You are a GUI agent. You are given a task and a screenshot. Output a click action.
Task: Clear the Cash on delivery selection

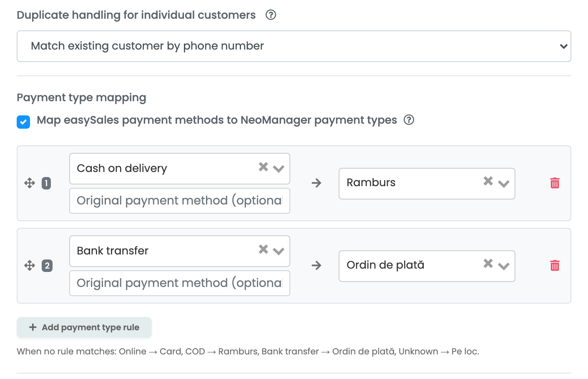(263, 167)
